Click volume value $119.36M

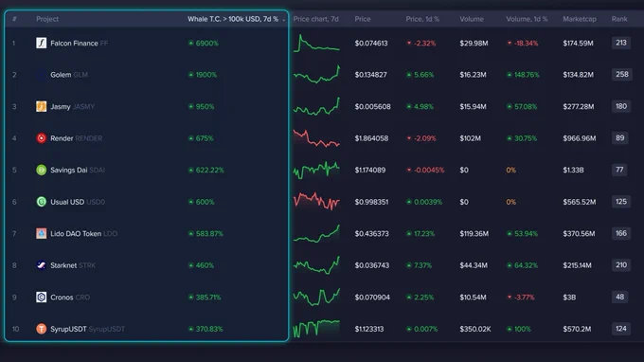pyautogui.click(x=474, y=234)
